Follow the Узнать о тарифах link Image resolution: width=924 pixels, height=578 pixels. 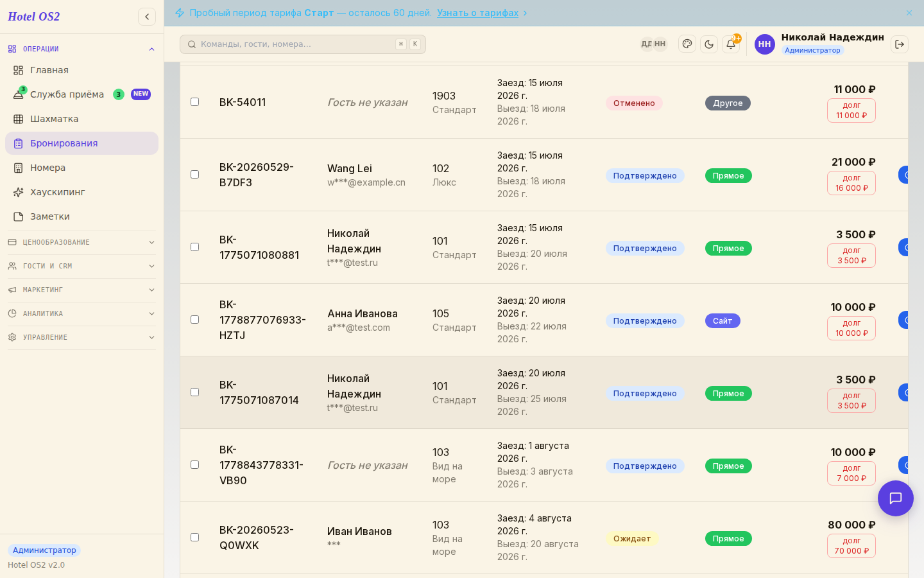tap(478, 13)
